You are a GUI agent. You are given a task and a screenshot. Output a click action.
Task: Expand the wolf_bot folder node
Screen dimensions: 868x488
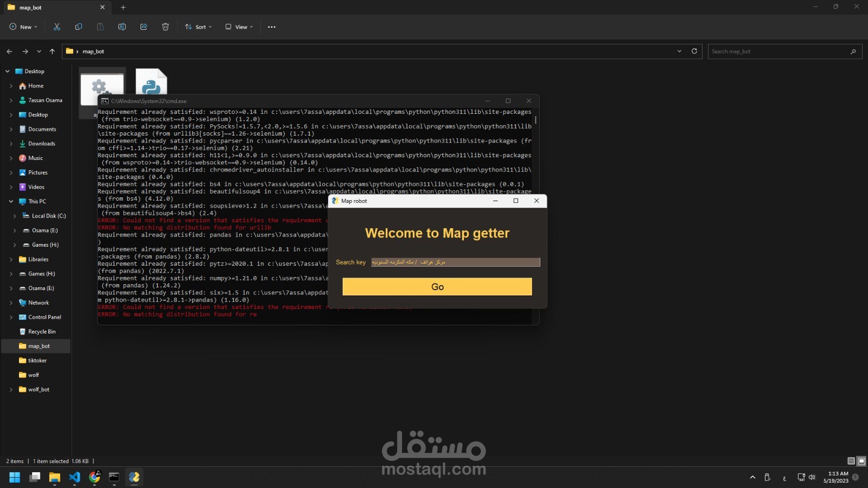(11, 389)
